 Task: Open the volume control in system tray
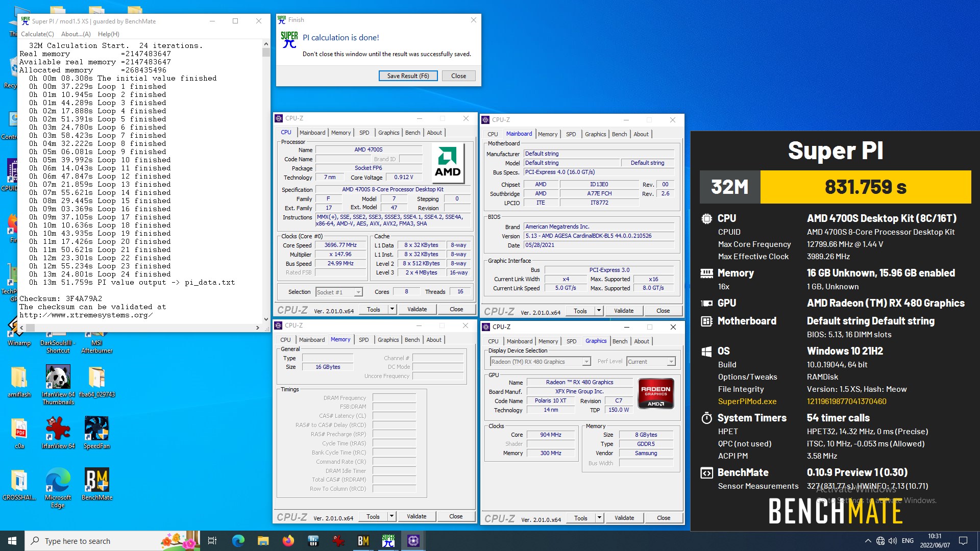tap(892, 541)
